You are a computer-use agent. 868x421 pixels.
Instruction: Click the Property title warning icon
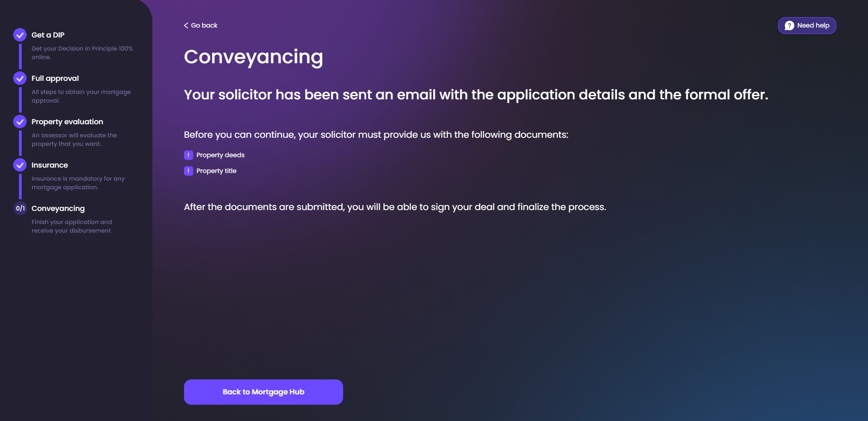[x=189, y=171]
